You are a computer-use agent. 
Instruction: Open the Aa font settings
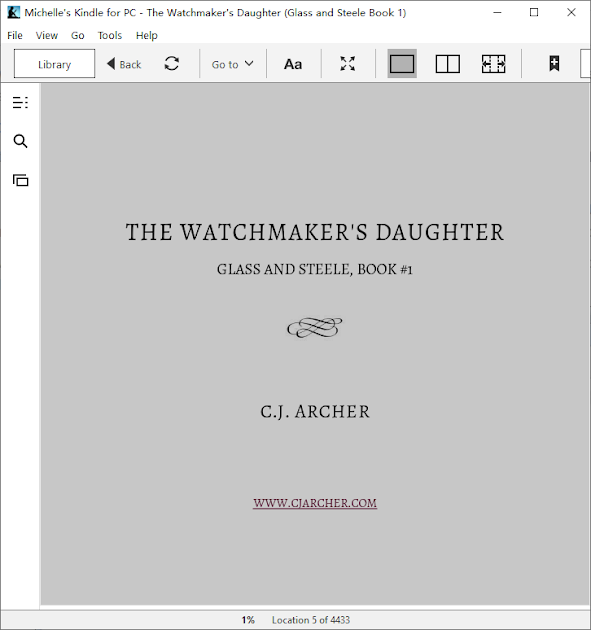point(293,64)
